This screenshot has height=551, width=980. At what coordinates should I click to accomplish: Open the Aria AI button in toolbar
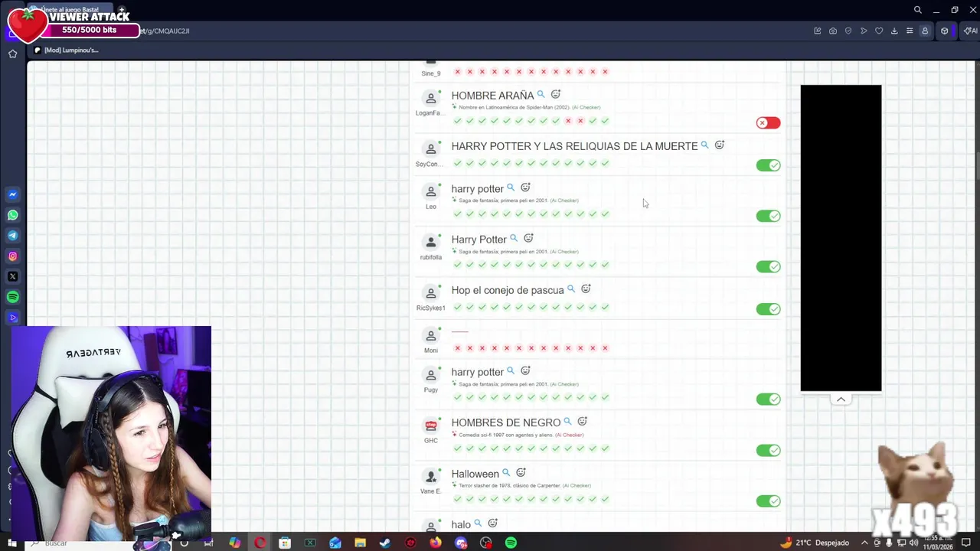coord(970,31)
